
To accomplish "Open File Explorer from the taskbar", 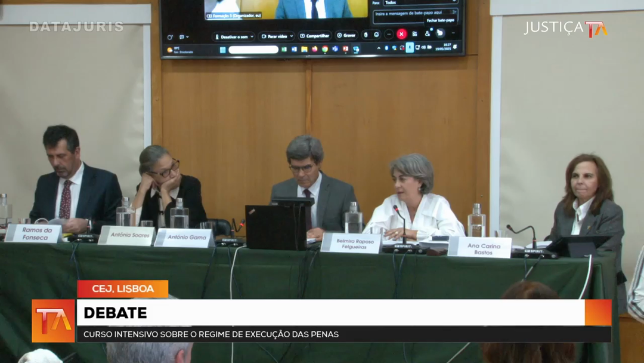I will pyautogui.click(x=304, y=49).
